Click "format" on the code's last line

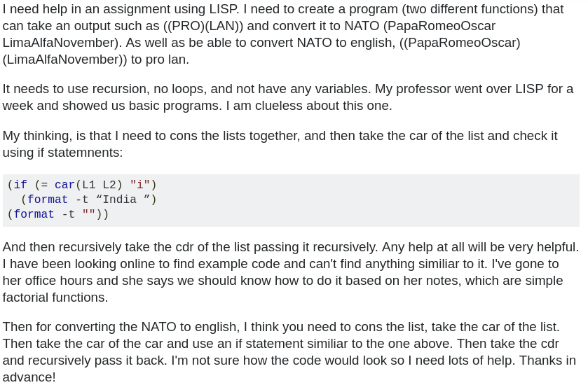pos(34,215)
